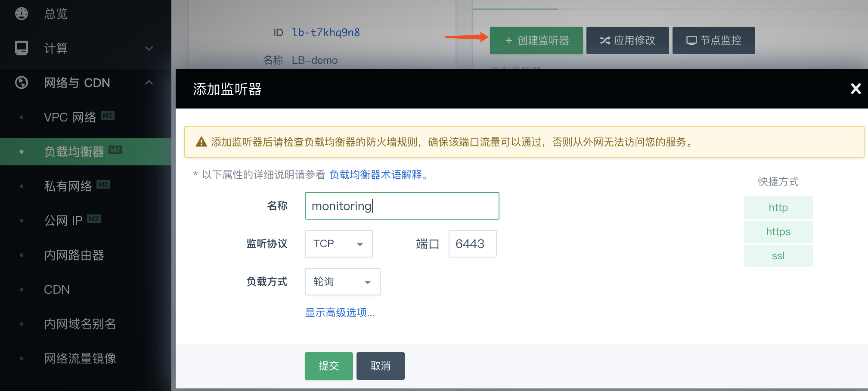The image size is (868, 391).
Task: Click the 节点监控 button
Action: point(714,40)
